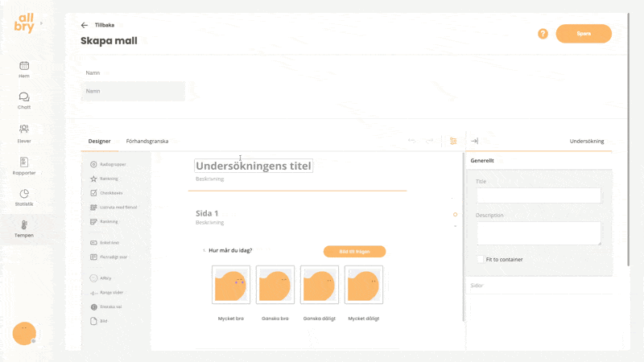The width and height of the screenshot is (644, 362).
Task: Select the Designer tab
Action: 99,141
